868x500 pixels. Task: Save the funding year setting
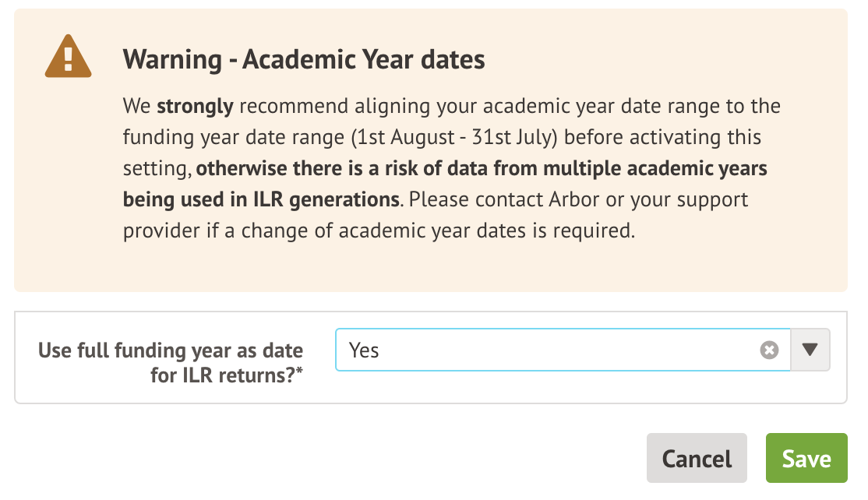click(x=806, y=459)
